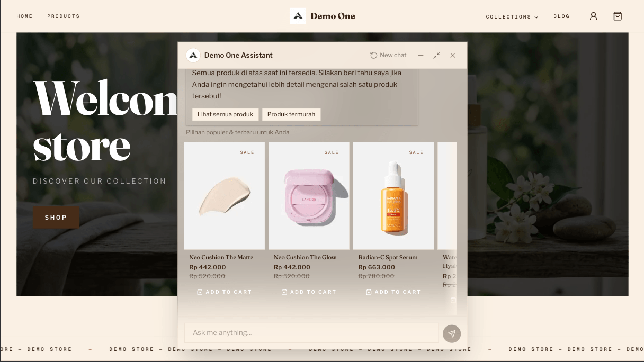The image size is (644, 362).
Task: Open the account user icon
Action: 593,16
